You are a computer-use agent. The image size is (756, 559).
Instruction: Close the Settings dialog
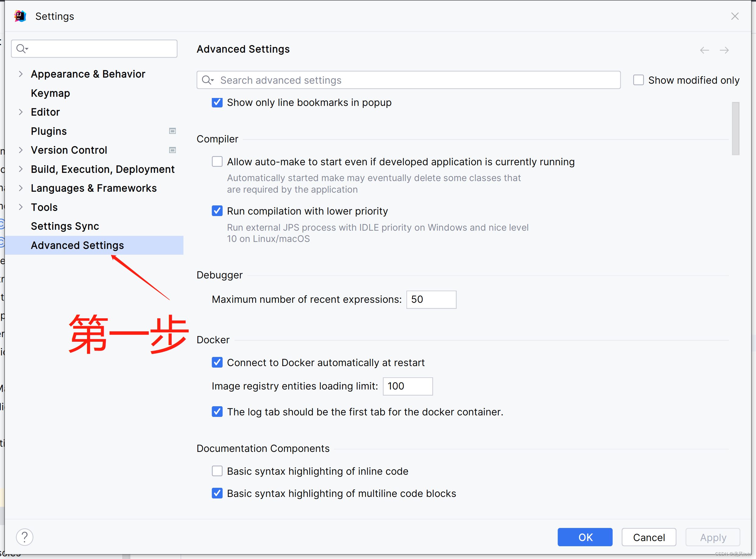pyautogui.click(x=735, y=16)
